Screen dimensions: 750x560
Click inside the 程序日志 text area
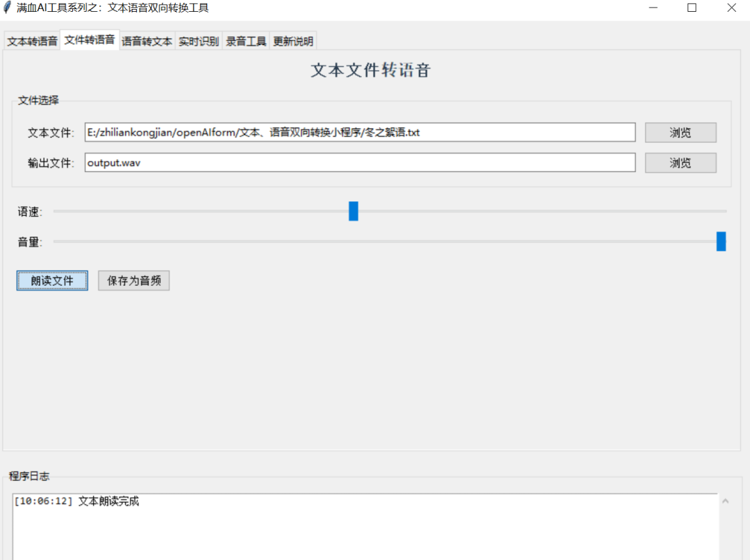click(365, 527)
